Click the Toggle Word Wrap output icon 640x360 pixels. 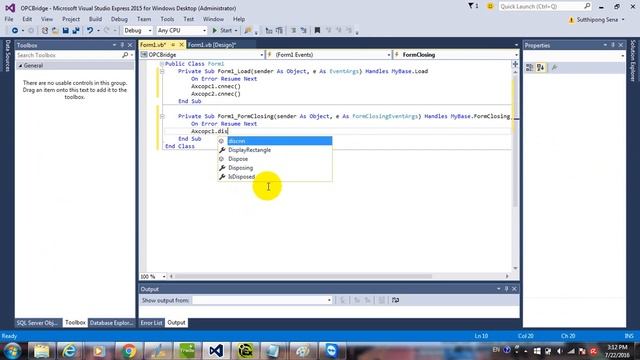tap(395, 300)
